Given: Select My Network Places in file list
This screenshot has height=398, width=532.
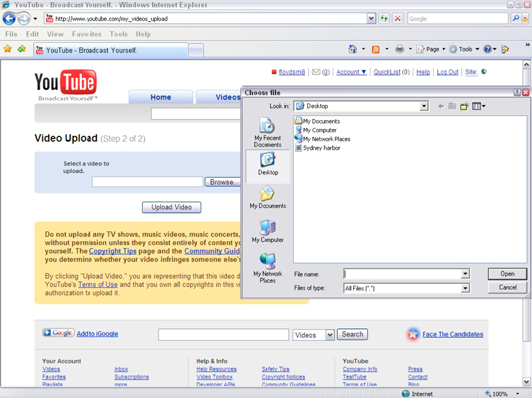Looking at the screenshot, I should click(x=322, y=139).
